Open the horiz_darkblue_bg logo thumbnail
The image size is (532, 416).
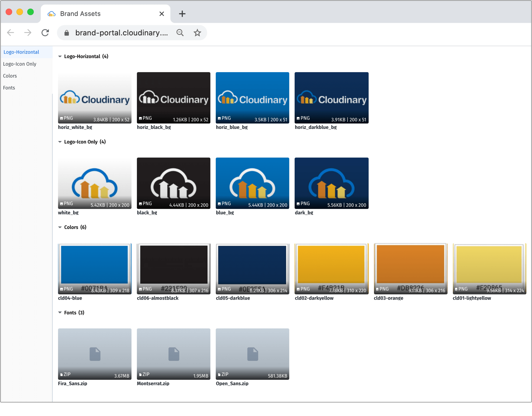pos(331,98)
